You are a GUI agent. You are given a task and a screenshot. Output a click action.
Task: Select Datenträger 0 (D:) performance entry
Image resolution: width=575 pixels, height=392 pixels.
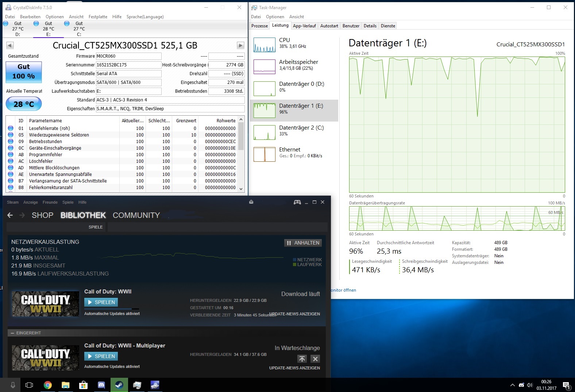coord(294,89)
